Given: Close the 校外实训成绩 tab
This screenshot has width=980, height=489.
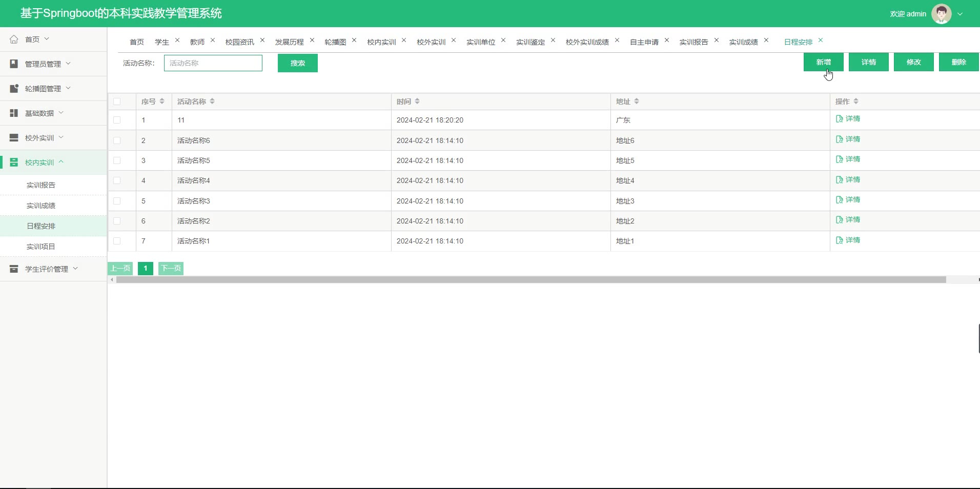Looking at the screenshot, I should point(617,40).
